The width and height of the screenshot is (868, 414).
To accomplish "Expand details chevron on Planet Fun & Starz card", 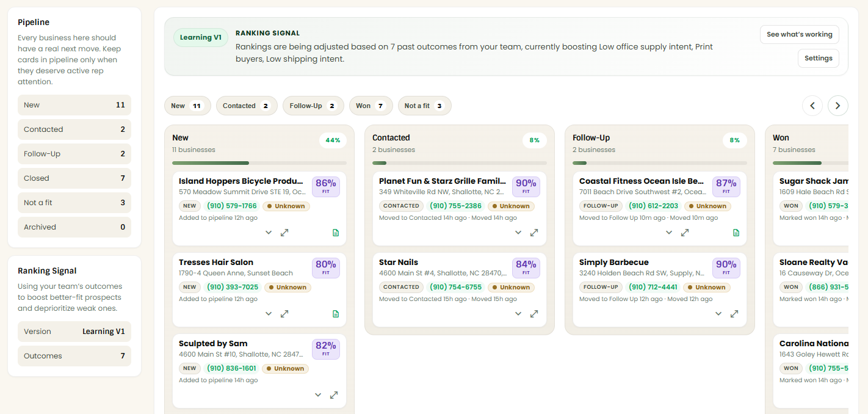I will (518, 233).
